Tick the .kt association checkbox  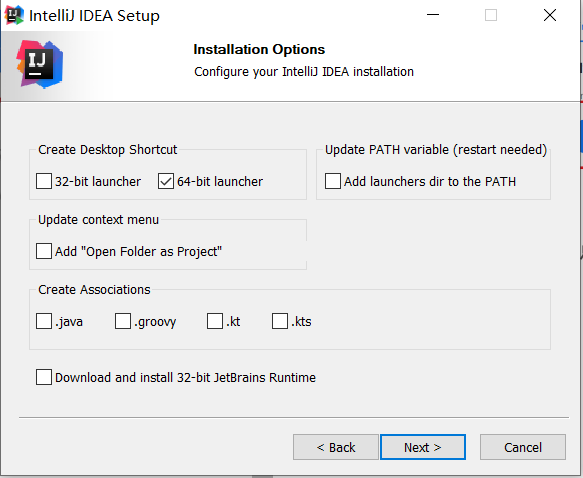point(215,321)
